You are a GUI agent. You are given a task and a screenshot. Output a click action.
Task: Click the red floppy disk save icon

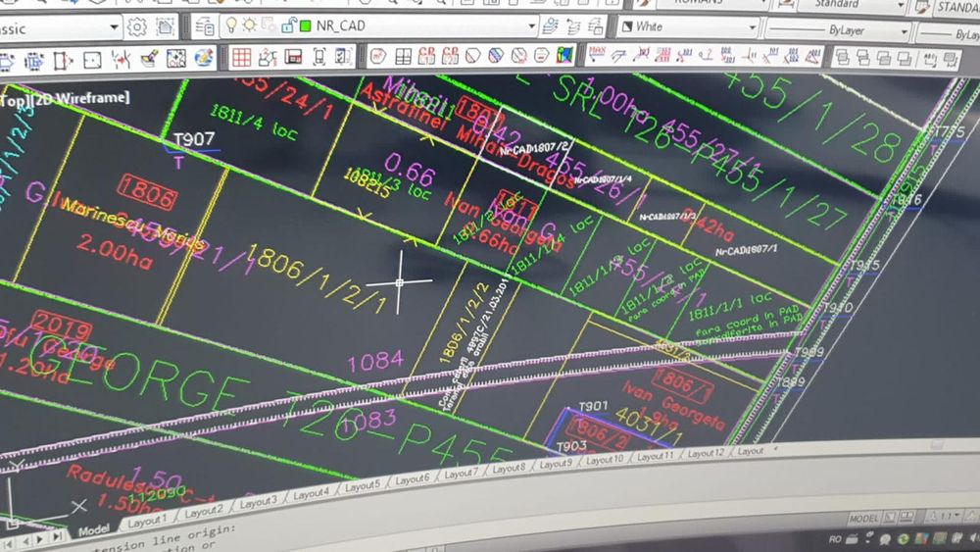[293, 56]
